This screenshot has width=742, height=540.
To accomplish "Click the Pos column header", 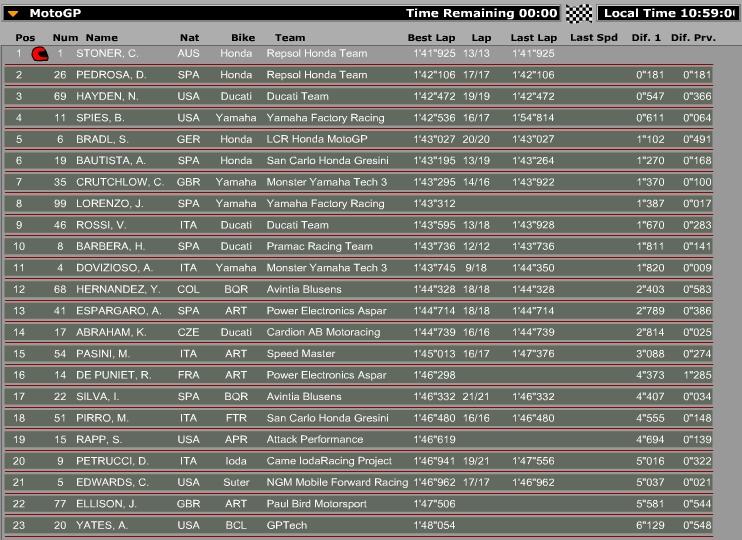I will coord(25,38).
